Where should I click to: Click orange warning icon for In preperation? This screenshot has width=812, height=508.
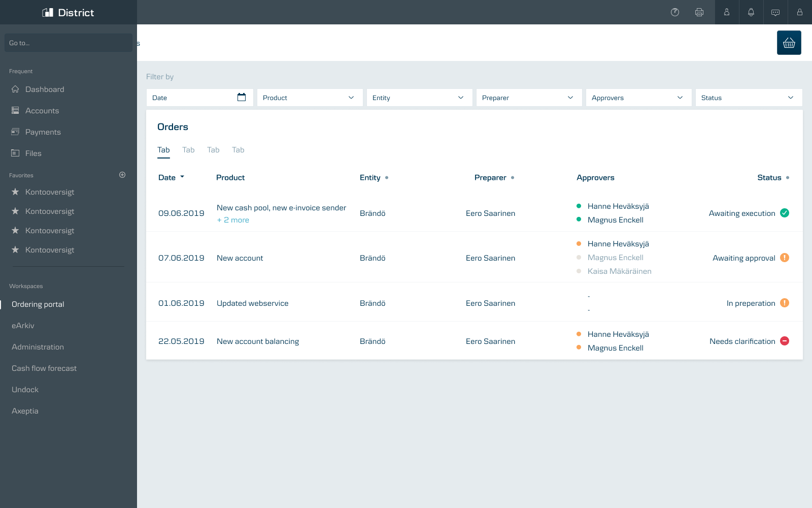click(x=785, y=303)
